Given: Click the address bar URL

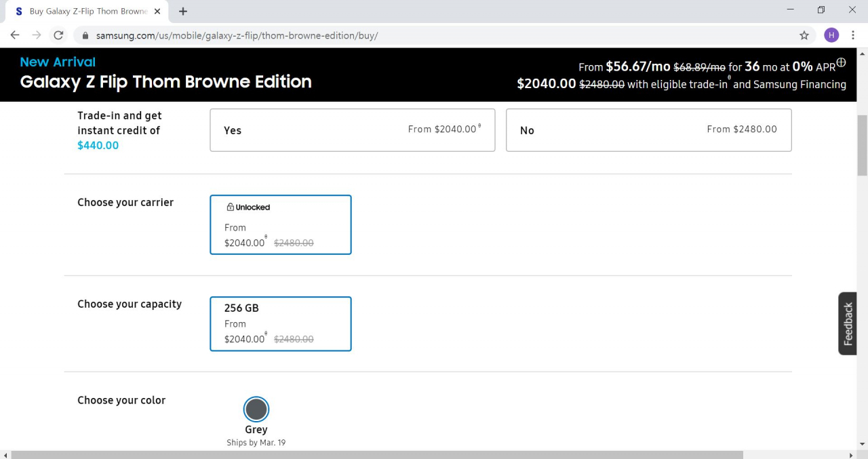Looking at the screenshot, I should 237,35.
